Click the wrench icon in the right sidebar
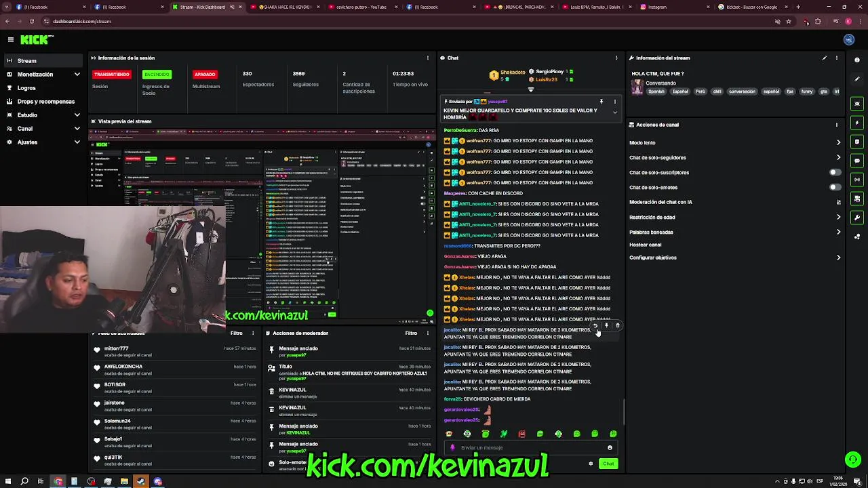This screenshot has height=488, width=868. [858, 218]
